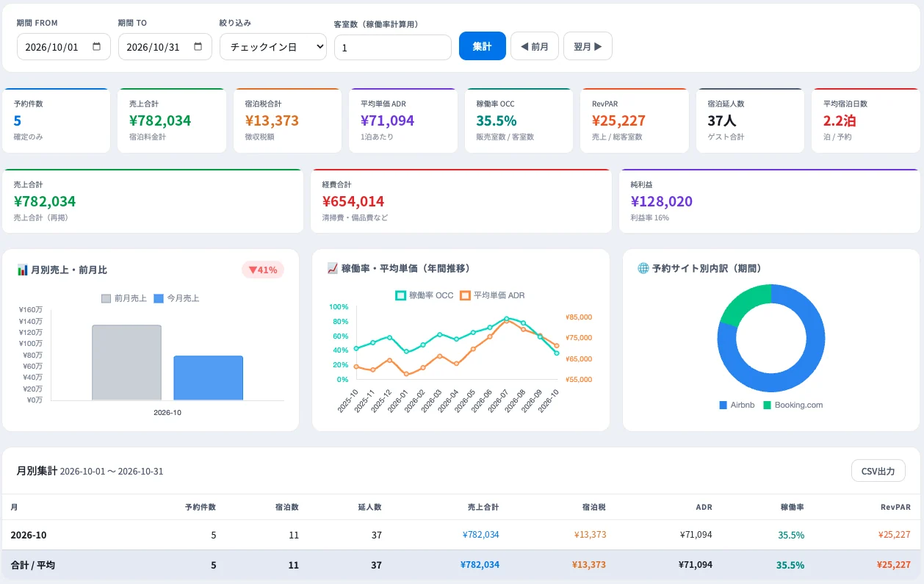Click the 2.2泊 average stay value

(840, 120)
